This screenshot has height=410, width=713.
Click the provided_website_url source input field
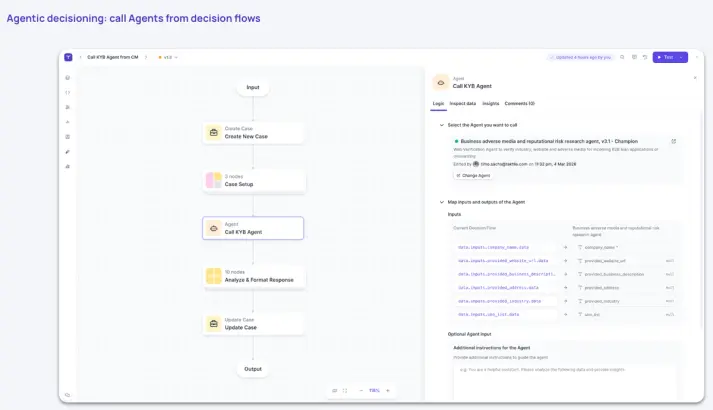click(x=506, y=261)
